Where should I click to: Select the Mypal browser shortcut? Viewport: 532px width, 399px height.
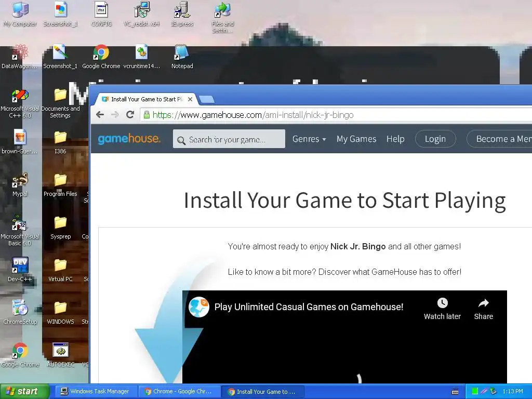pos(20,184)
